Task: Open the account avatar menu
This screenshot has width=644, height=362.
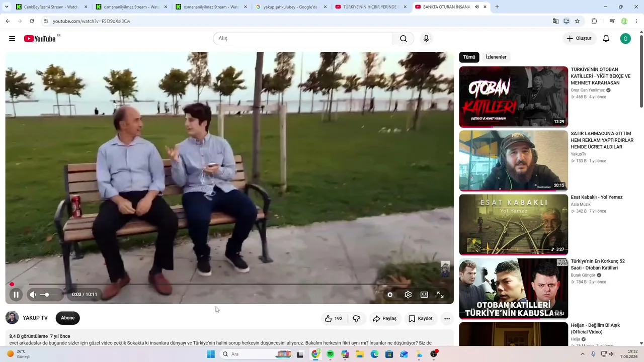Action: 625,39
